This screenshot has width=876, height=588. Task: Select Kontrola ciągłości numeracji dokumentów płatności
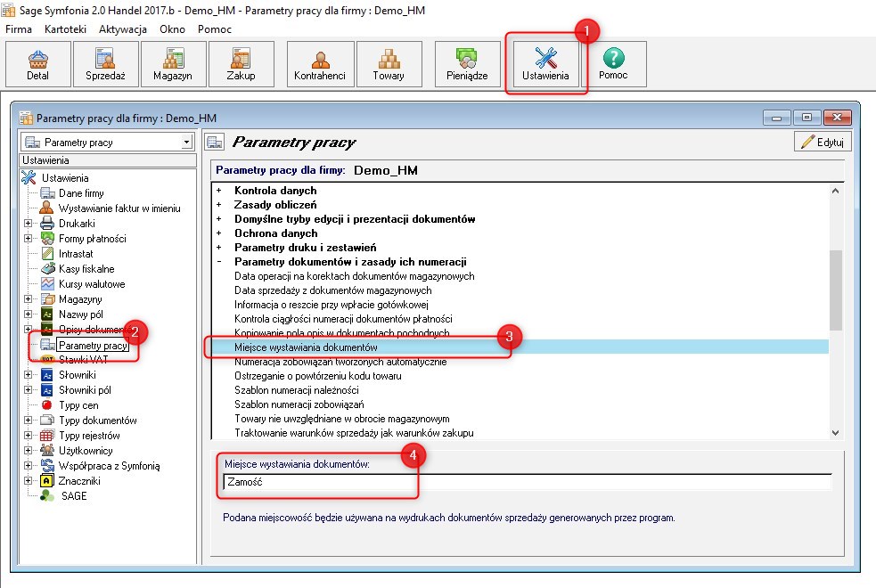click(x=344, y=319)
